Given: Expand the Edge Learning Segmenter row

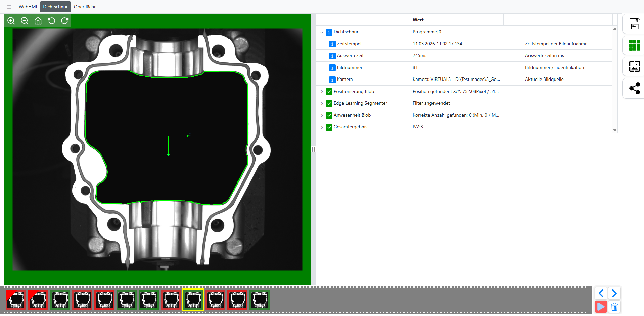Looking at the screenshot, I should click(322, 104).
